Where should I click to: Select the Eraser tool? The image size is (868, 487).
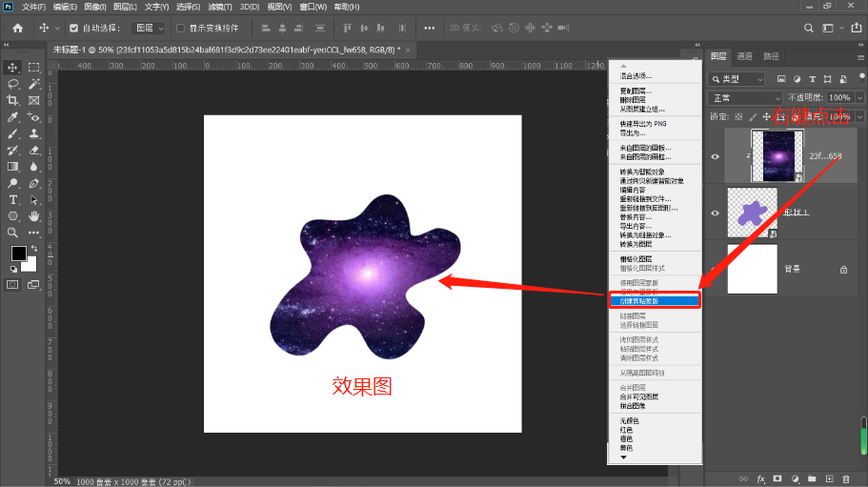[33, 151]
